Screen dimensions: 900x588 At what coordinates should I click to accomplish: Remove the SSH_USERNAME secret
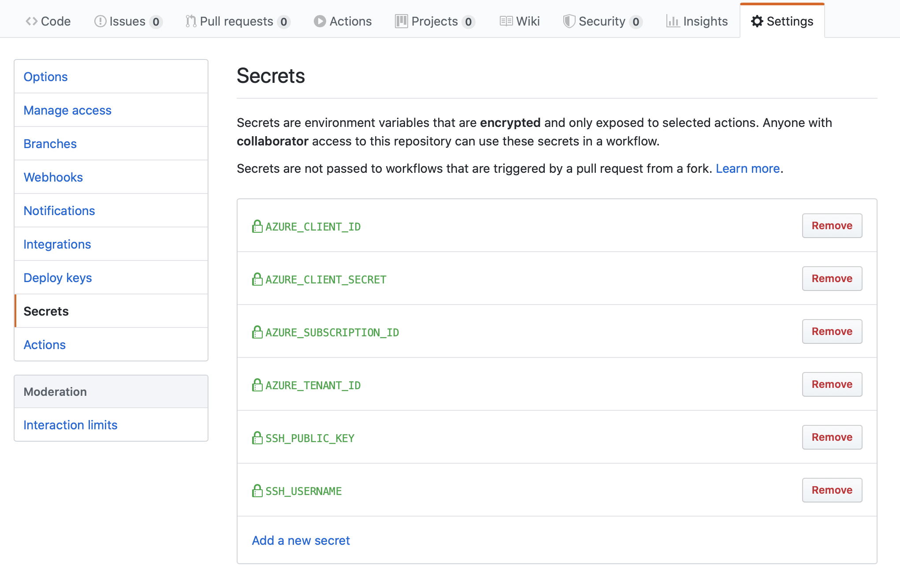coord(832,490)
